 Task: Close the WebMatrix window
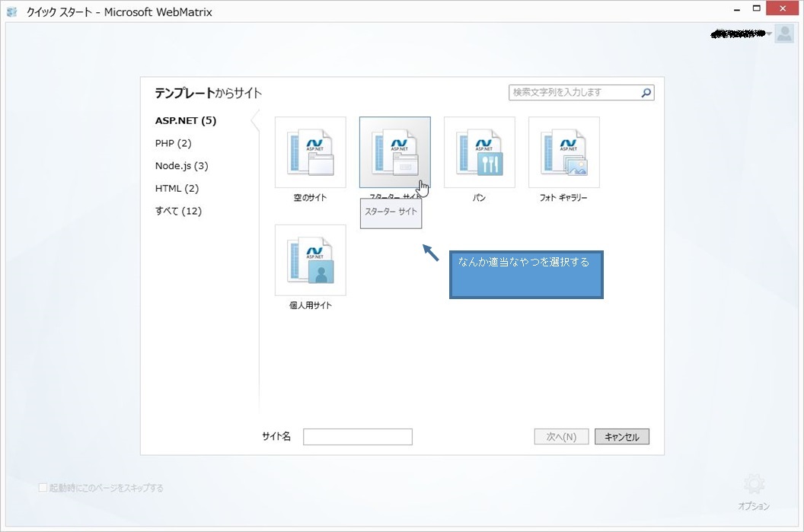pyautogui.click(x=783, y=8)
